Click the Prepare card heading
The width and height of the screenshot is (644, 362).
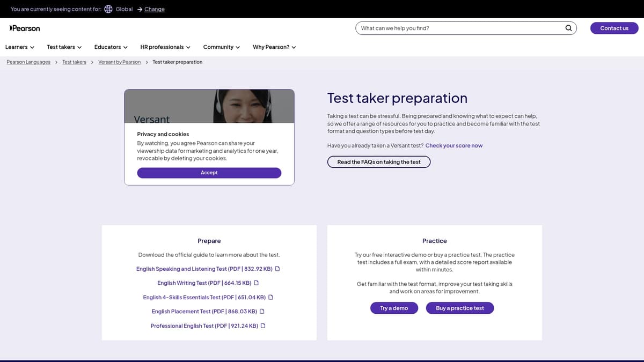[x=209, y=241]
